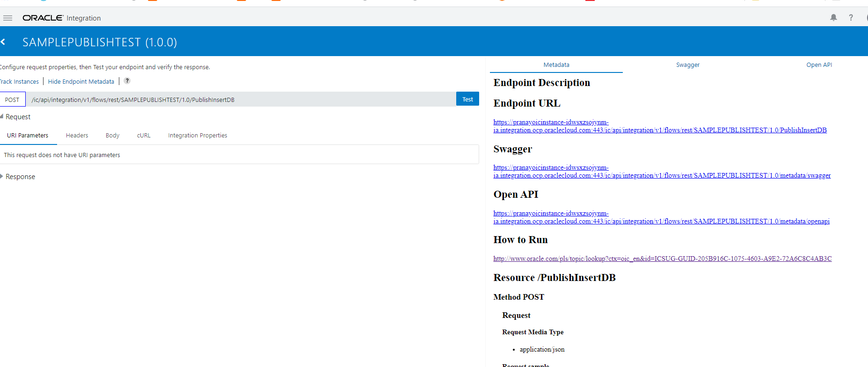868x367 pixels.
Task: Select the POST method box
Action: coord(12,100)
